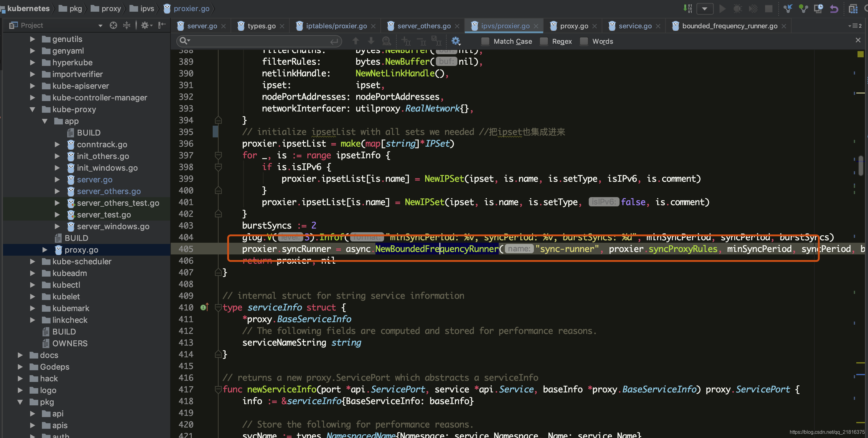The image size is (868, 438).
Task: Switch to the iptables/proxier.go tab
Action: [336, 26]
